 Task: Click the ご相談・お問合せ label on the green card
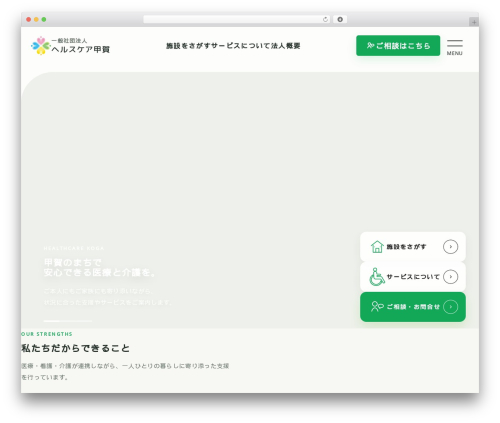tap(413, 307)
